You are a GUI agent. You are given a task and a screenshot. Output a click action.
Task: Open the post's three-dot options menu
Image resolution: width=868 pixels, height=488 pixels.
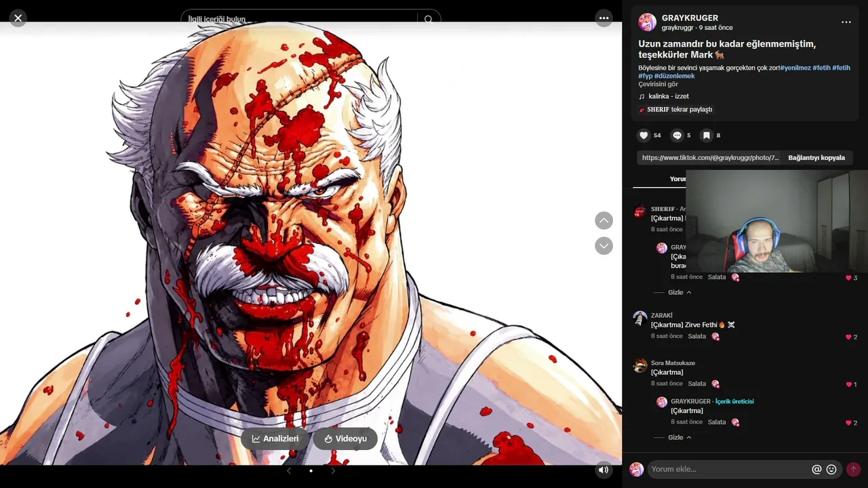tap(846, 22)
